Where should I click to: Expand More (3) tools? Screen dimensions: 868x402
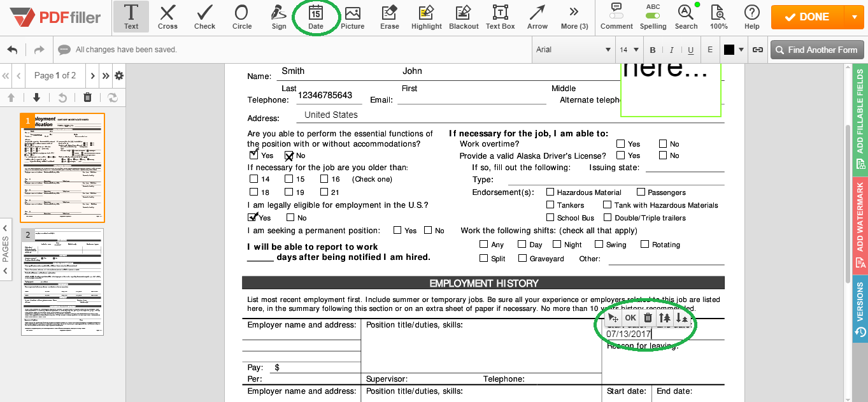coord(574,17)
